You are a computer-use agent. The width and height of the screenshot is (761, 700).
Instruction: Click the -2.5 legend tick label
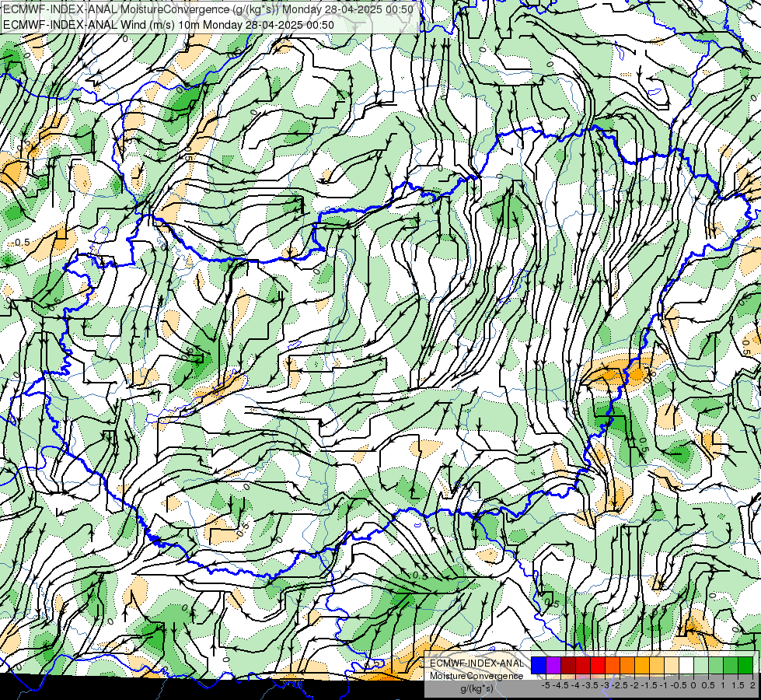pyautogui.click(x=620, y=685)
